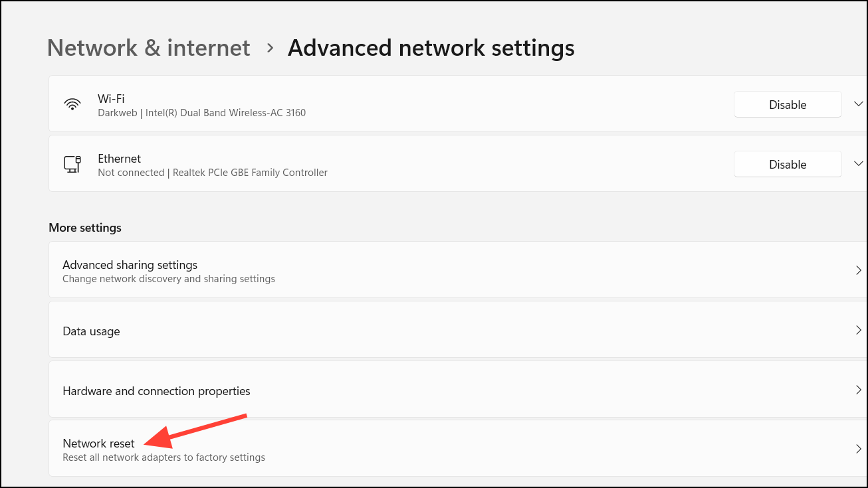This screenshot has width=868, height=488.
Task: Click the More settings section label
Action: (x=85, y=228)
